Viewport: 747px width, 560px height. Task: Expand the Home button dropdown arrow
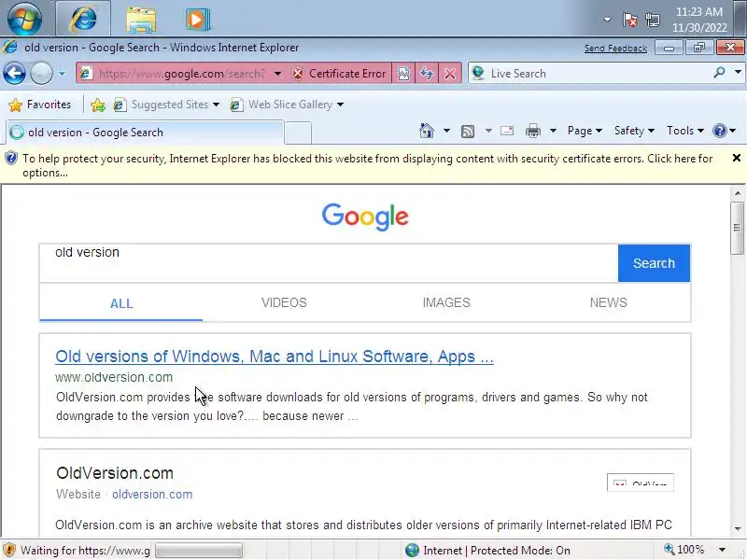[446, 131]
